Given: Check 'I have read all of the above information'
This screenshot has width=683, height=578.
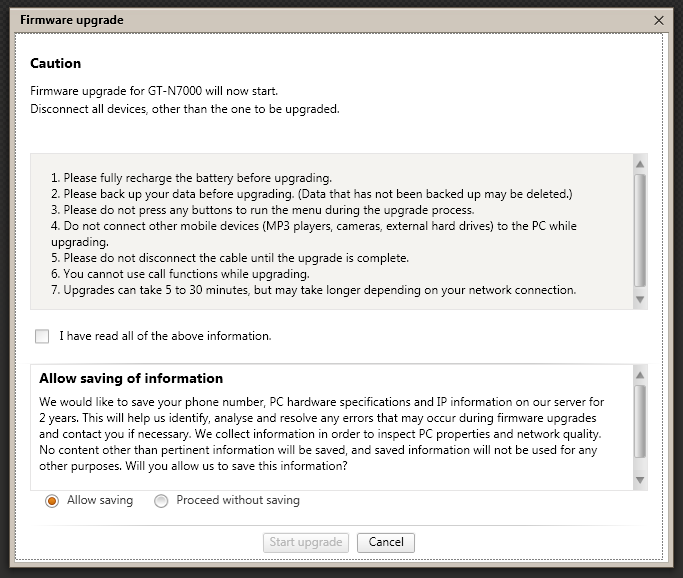Looking at the screenshot, I should tap(42, 336).
